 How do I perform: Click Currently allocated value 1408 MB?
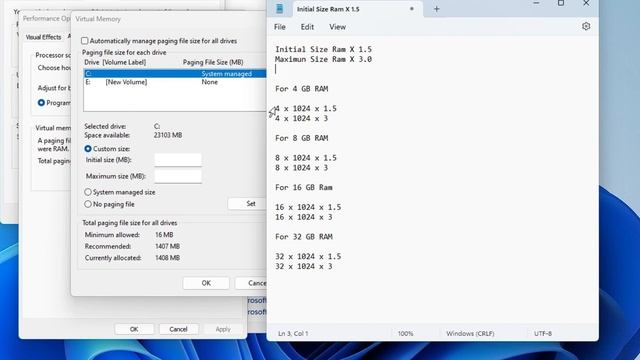tap(167, 258)
